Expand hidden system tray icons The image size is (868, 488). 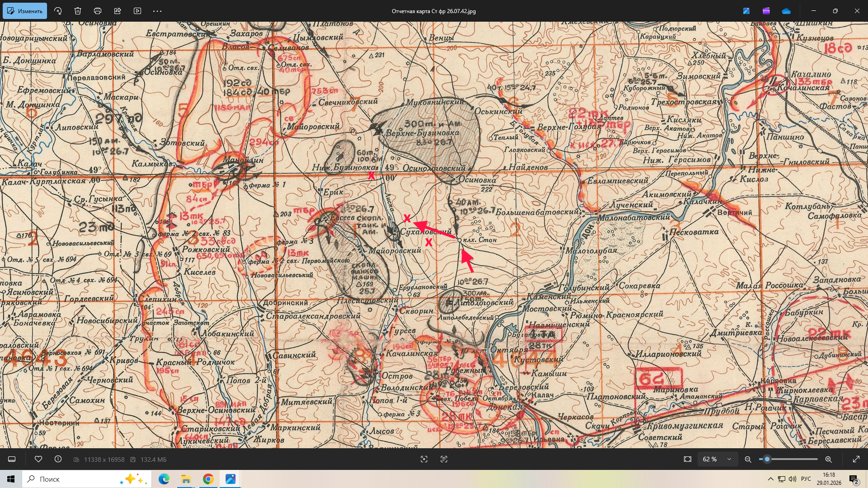770,479
